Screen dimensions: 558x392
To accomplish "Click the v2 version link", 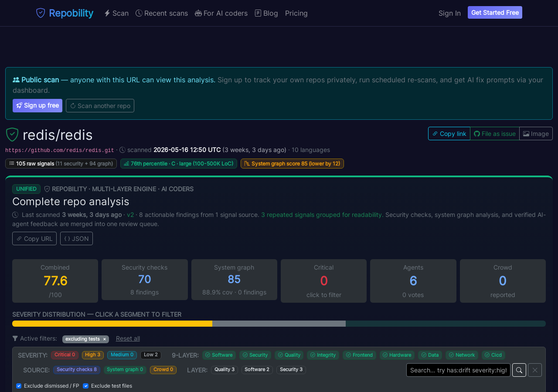I will (130, 215).
